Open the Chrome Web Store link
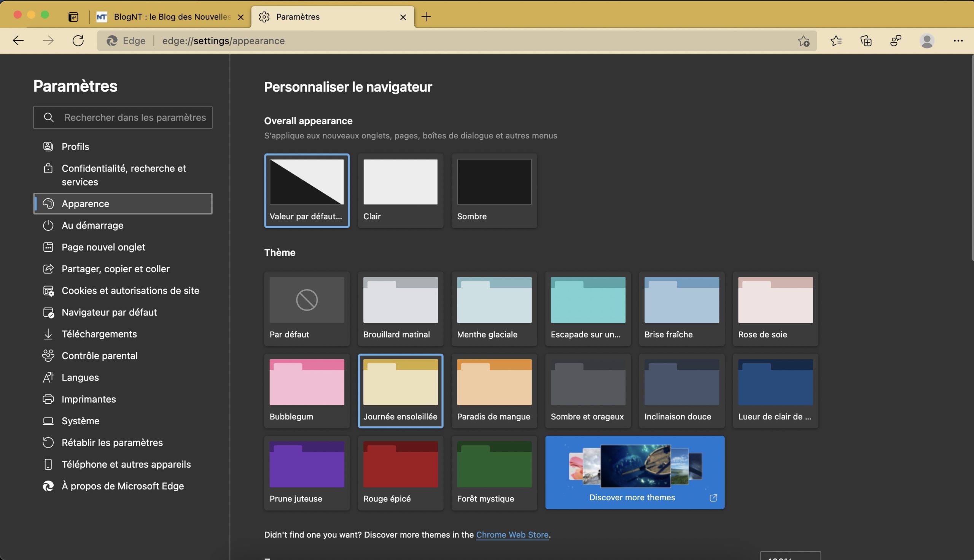This screenshot has height=560, width=974. [x=512, y=534]
